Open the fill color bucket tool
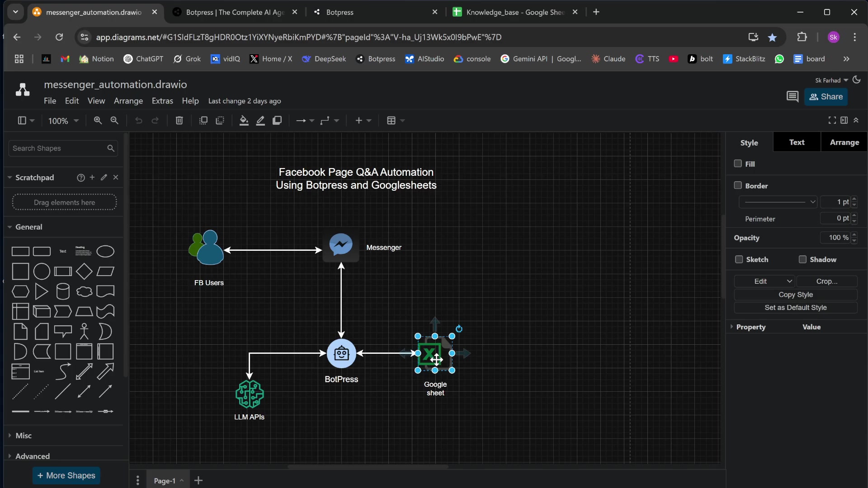Screen dimensions: 868x488 tap(244, 121)
